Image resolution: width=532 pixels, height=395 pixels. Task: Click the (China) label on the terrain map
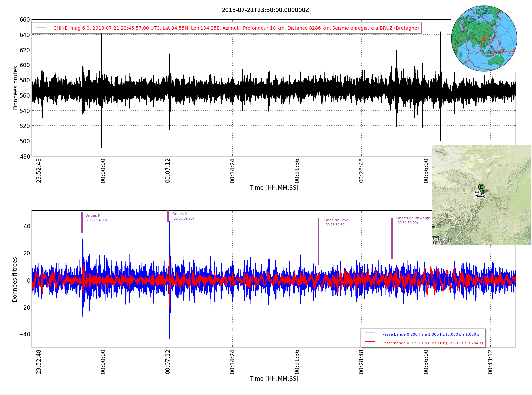click(479, 196)
